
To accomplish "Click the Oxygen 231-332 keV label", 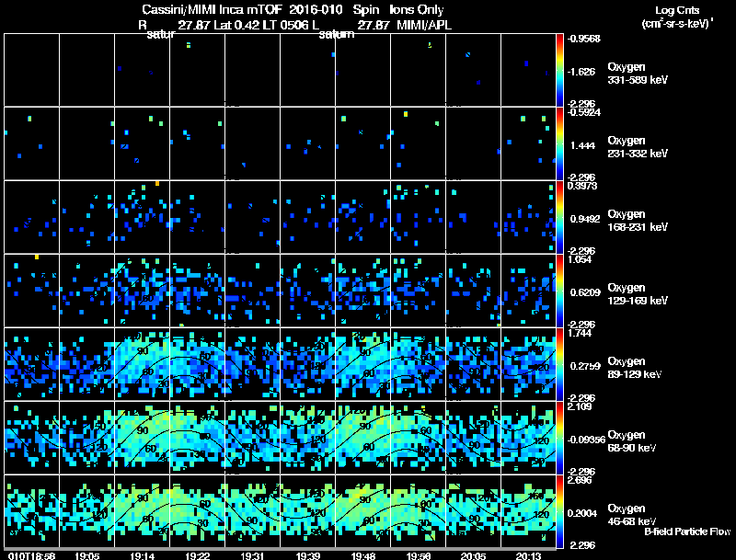I will [638, 147].
